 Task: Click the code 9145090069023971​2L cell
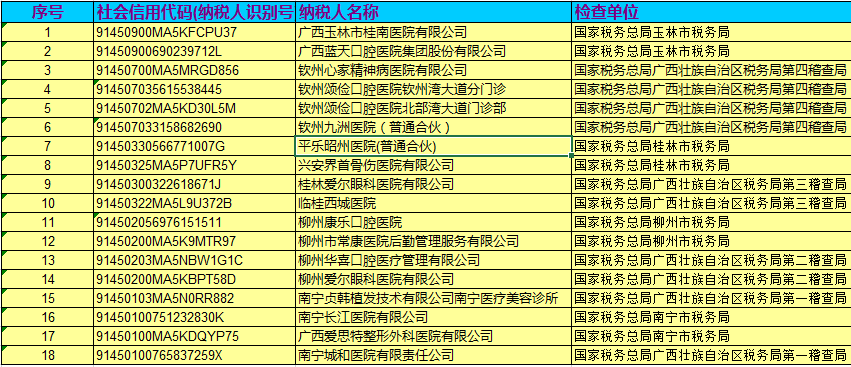click(x=194, y=52)
